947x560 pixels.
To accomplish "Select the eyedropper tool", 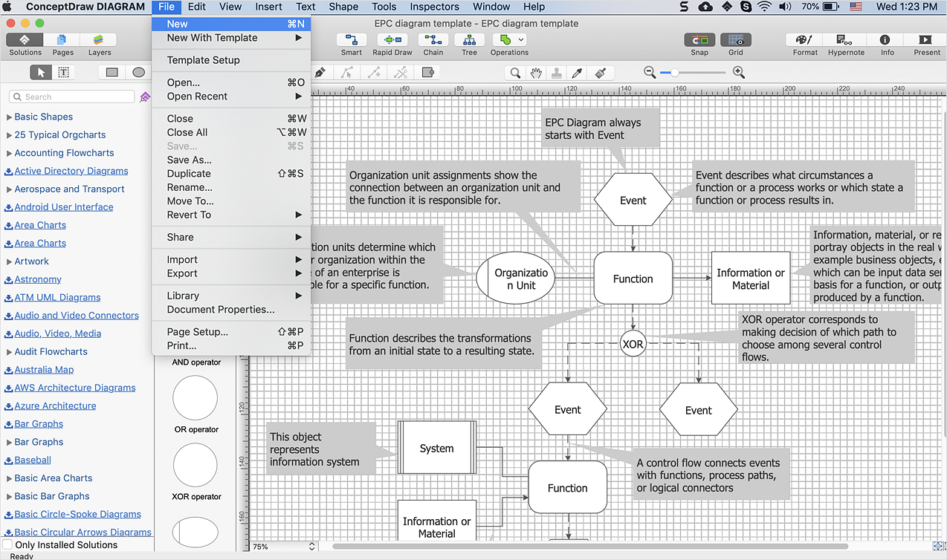I will click(x=578, y=73).
